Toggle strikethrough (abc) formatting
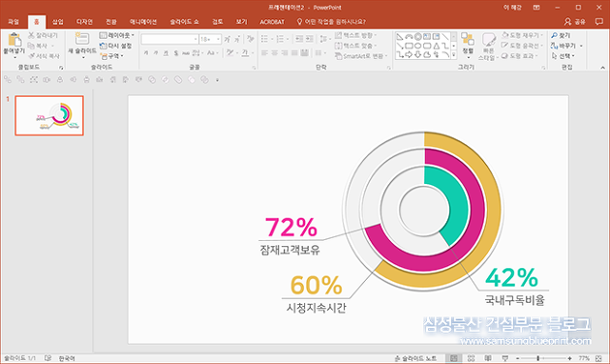Image resolution: width=610 pixels, height=364 pixels. pyautogui.click(x=186, y=53)
